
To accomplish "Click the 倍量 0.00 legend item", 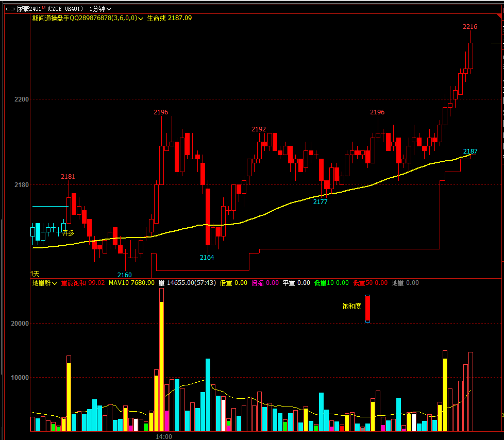I will [233, 283].
